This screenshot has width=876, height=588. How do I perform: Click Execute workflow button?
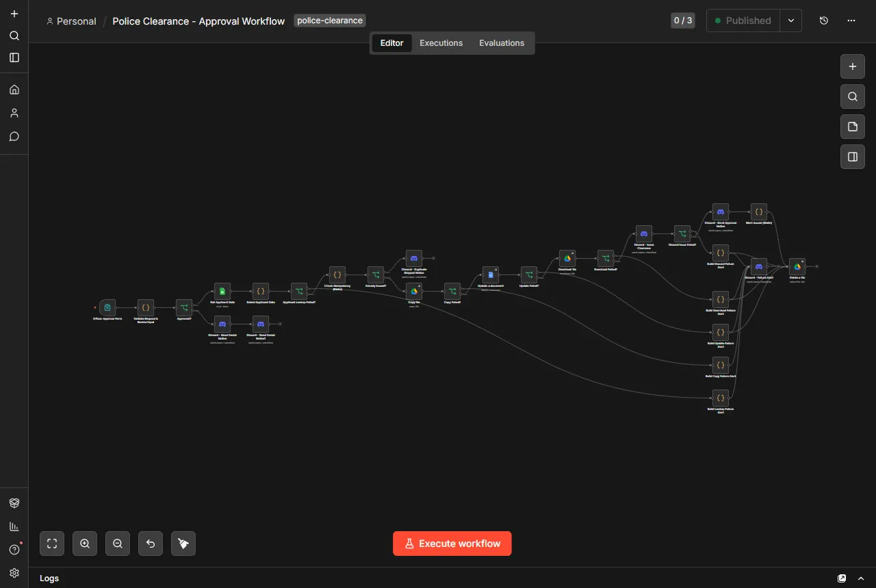[x=452, y=544]
